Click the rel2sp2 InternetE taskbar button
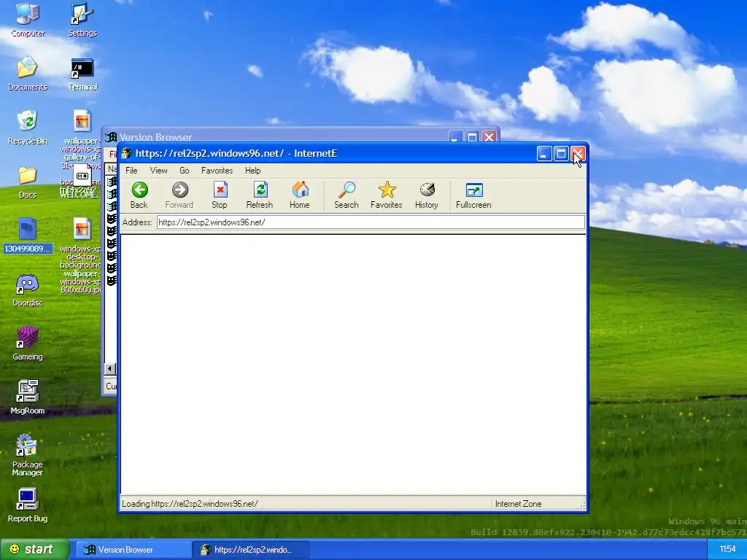The width and height of the screenshot is (747, 560). click(x=251, y=550)
